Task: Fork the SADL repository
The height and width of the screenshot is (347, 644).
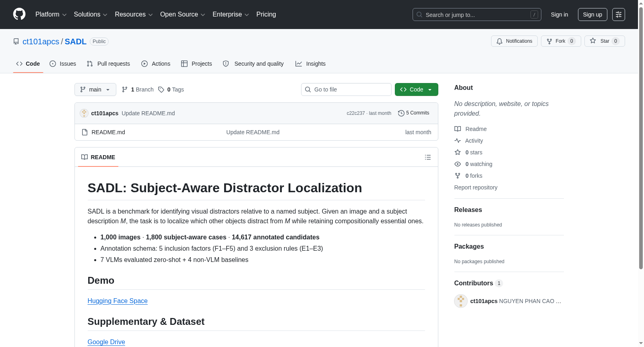Action: click(x=561, y=41)
